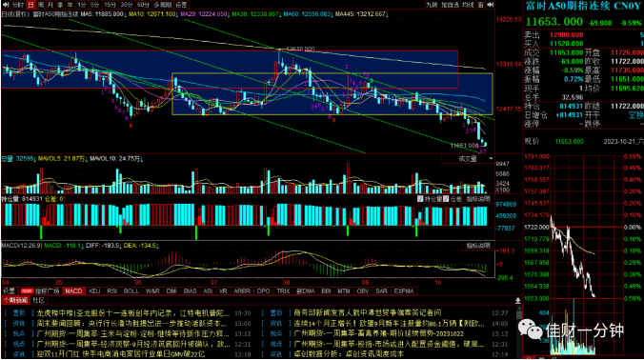Expand the 成交量 dropdown arrow
Viewport: 644px width, 360px height.
pyautogui.click(x=491, y=159)
